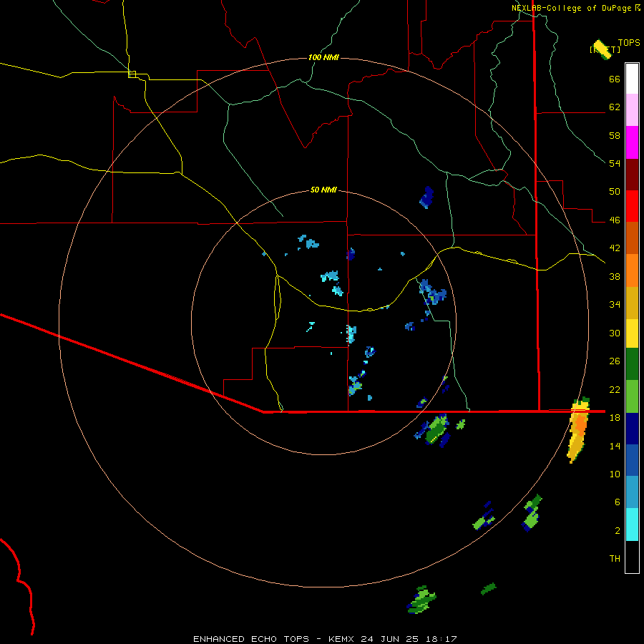This screenshot has width=644, height=644.
Task: Click the cyan legend swatch
Action: pos(632,525)
